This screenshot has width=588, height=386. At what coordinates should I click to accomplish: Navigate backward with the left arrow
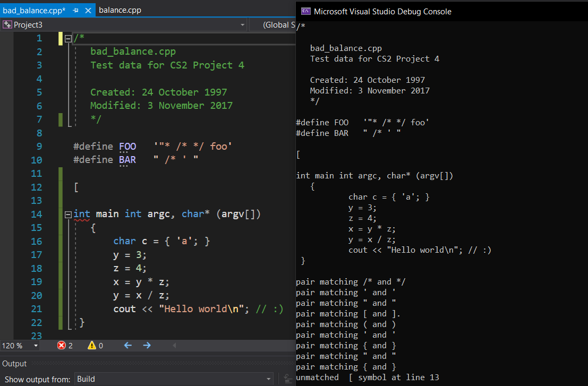coord(128,346)
